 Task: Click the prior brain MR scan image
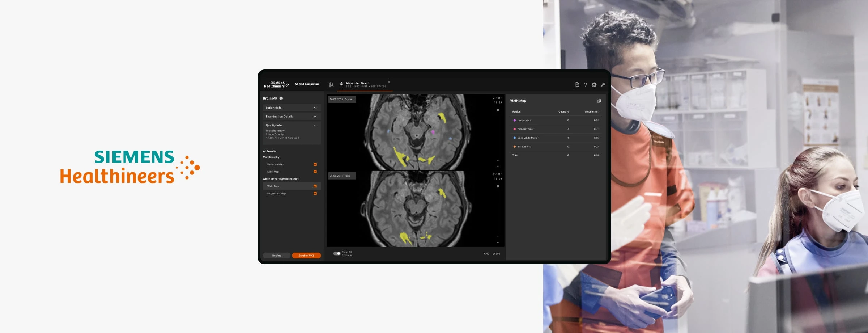tap(416, 209)
